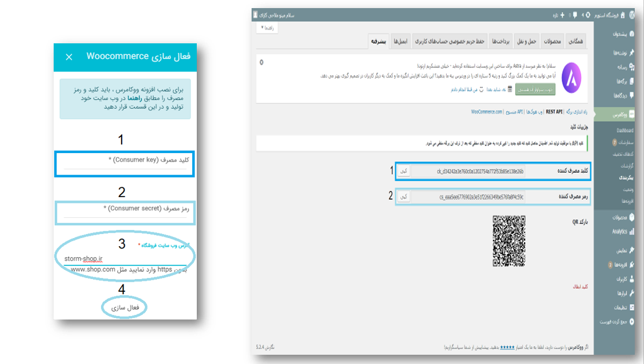Open گزارشات reports submenu item
The height and width of the screenshot is (364, 644).
(x=627, y=166)
